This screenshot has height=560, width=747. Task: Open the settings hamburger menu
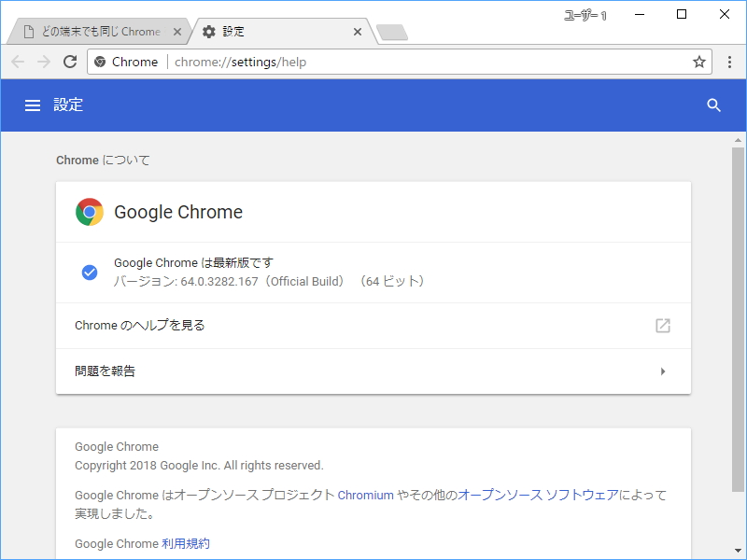click(33, 105)
